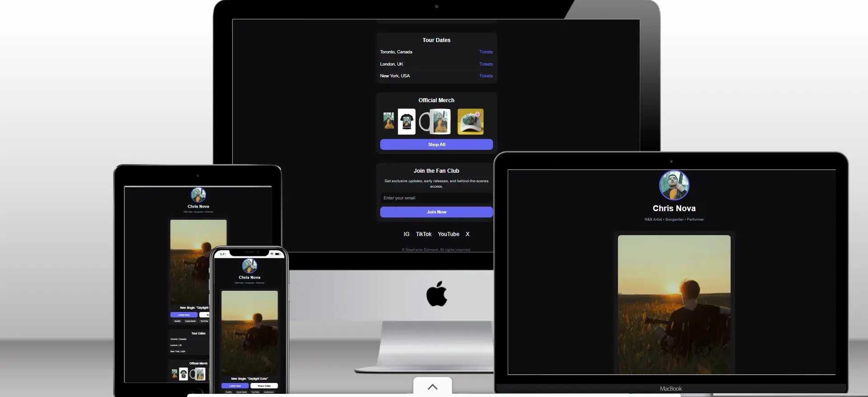Click the Stephanie Edmond copyright footer text

[436, 250]
